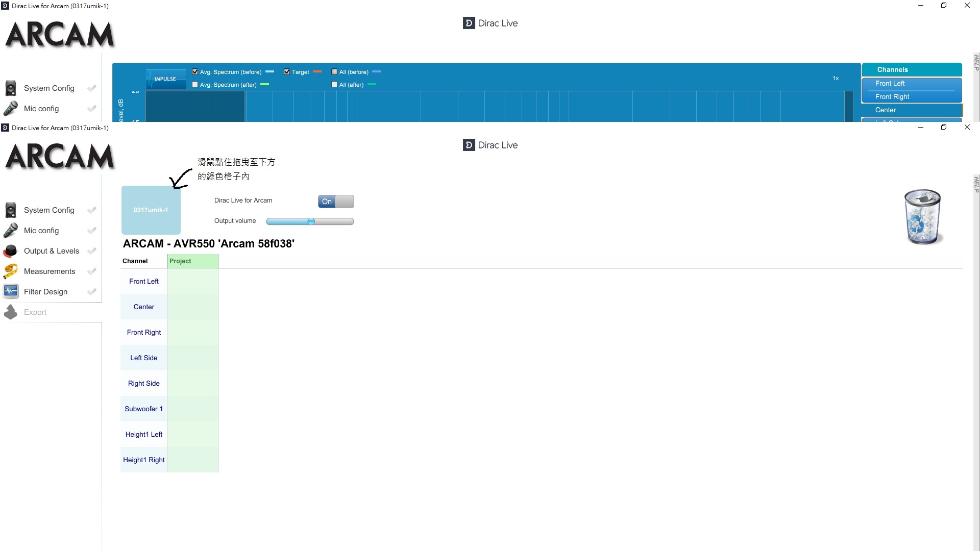Open the Measurements step
Screen dimensions: 980x551
pos(51,271)
